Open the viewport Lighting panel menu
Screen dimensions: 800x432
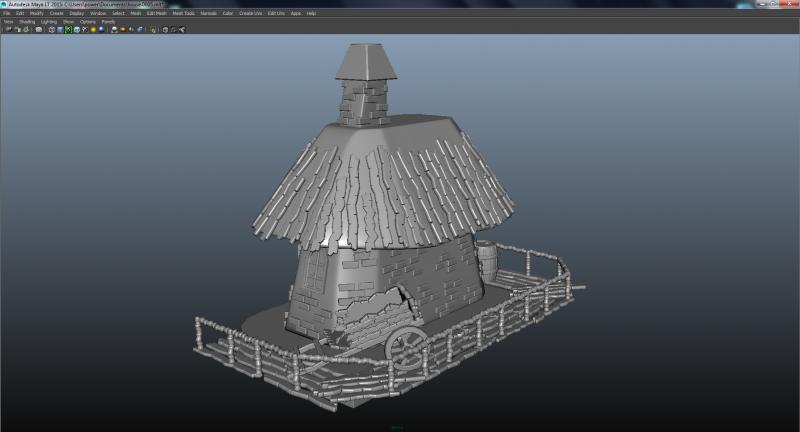point(49,22)
